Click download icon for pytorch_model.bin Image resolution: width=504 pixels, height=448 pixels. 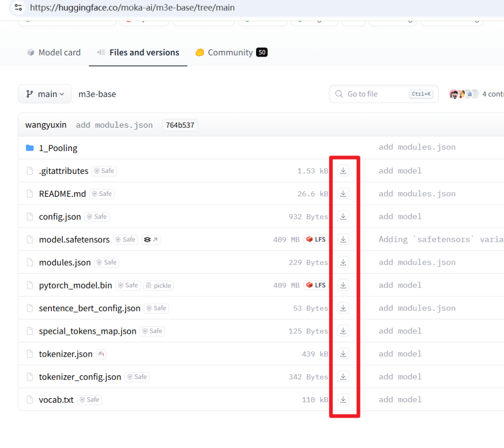pos(343,285)
